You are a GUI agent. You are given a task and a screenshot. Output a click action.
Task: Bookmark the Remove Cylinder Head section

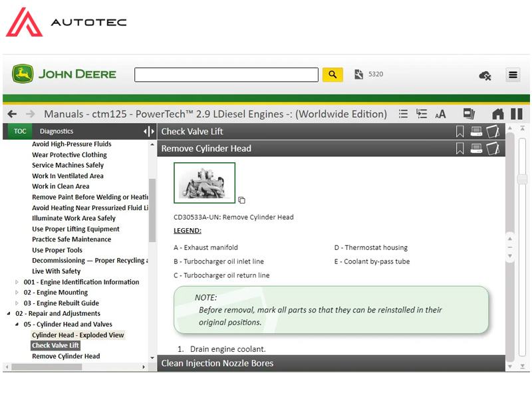click(x=460, y=148)
